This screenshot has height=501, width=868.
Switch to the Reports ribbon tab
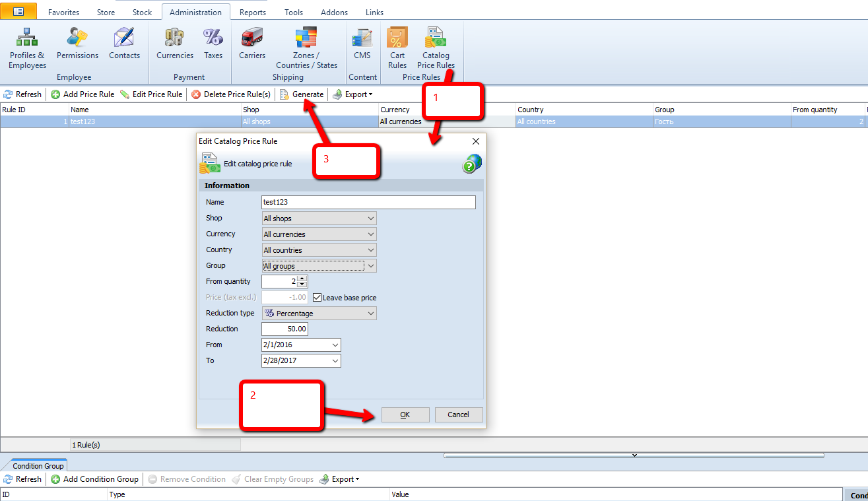tap(253, 13)
